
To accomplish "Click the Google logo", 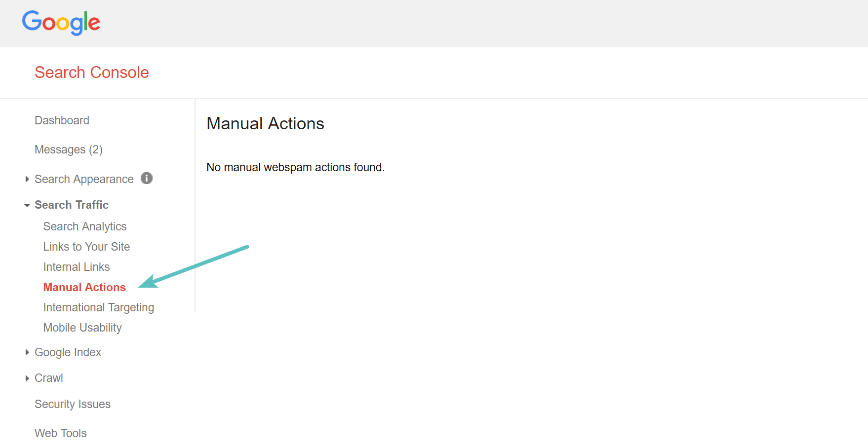I will point(61,23).
